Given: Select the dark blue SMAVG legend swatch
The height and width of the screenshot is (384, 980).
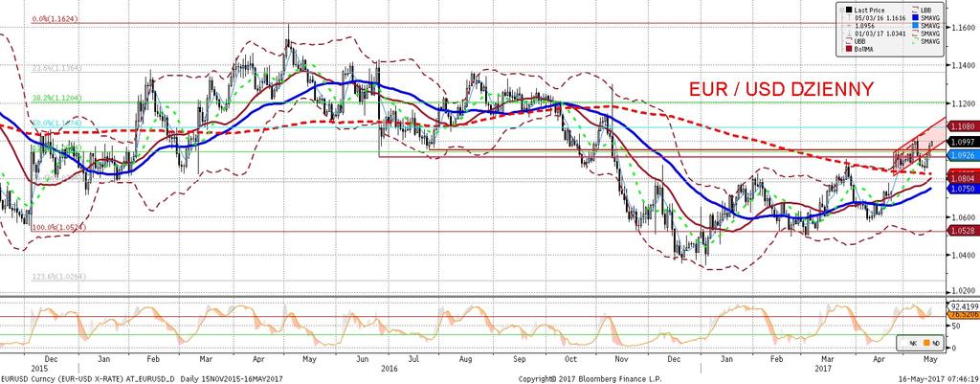Looking at the screenshot, I should click(916, 17).
